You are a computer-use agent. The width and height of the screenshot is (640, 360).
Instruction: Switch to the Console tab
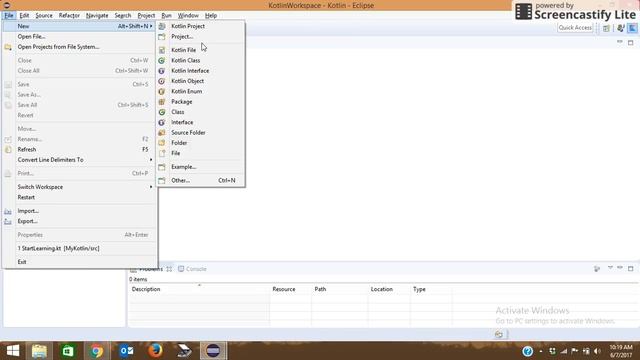coord(192,269)
